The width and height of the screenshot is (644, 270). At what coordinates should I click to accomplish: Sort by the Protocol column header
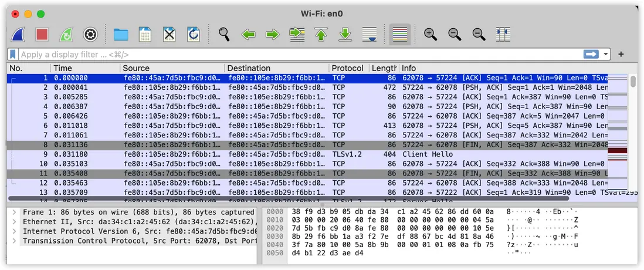tap(349, 68)
